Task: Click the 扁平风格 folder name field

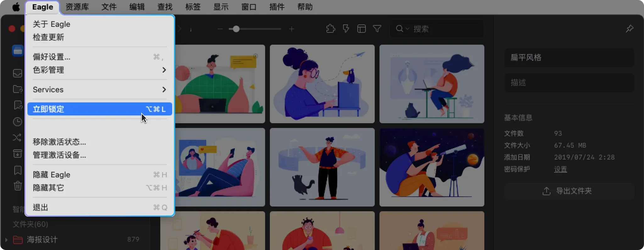Action: click(x=569, y=57)
